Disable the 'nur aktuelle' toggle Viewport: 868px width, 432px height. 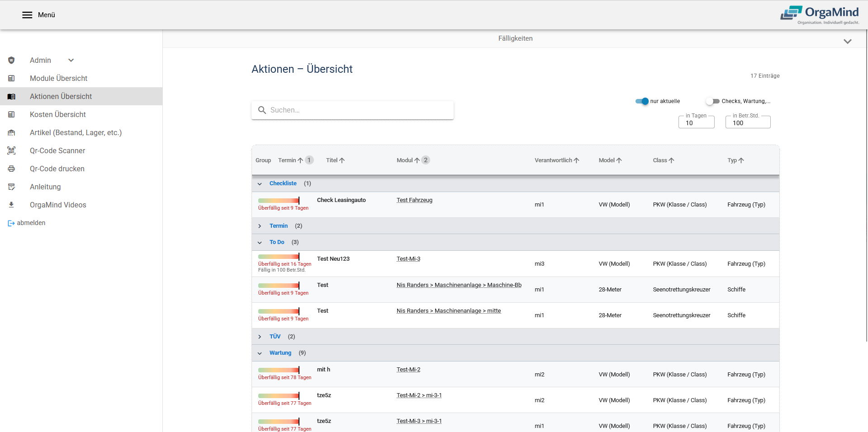(x=642, y=101)
